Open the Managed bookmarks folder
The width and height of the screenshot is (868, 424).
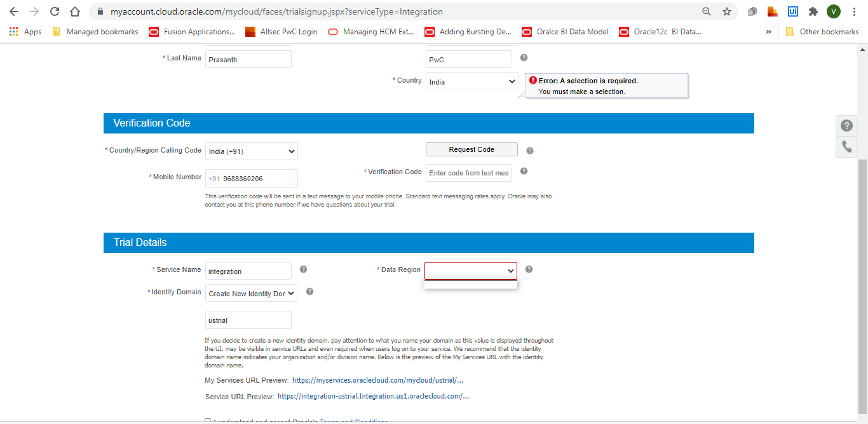click(95, 32)
